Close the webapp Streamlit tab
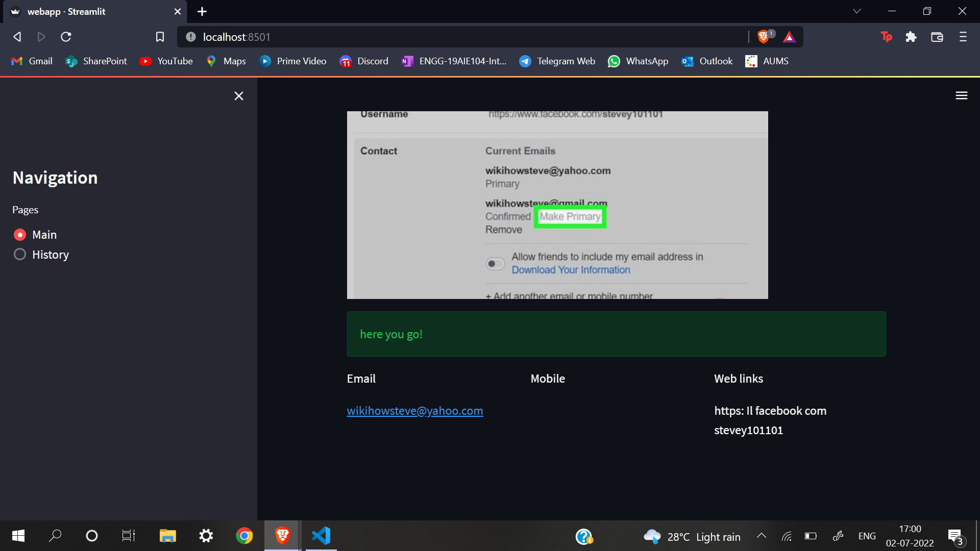Image resolution: width=980 pixels, height=551 pixels. 177,11
